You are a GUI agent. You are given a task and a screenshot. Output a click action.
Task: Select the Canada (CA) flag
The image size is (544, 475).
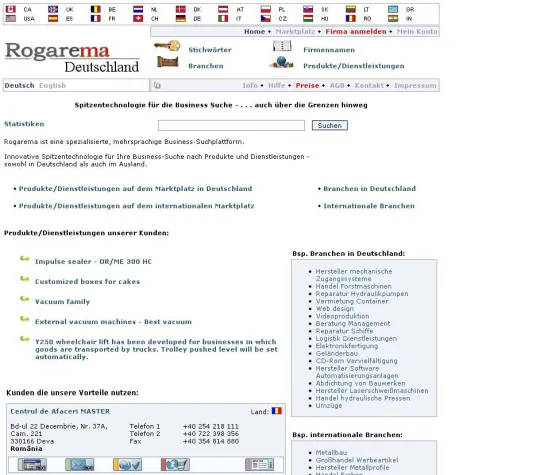11,9
